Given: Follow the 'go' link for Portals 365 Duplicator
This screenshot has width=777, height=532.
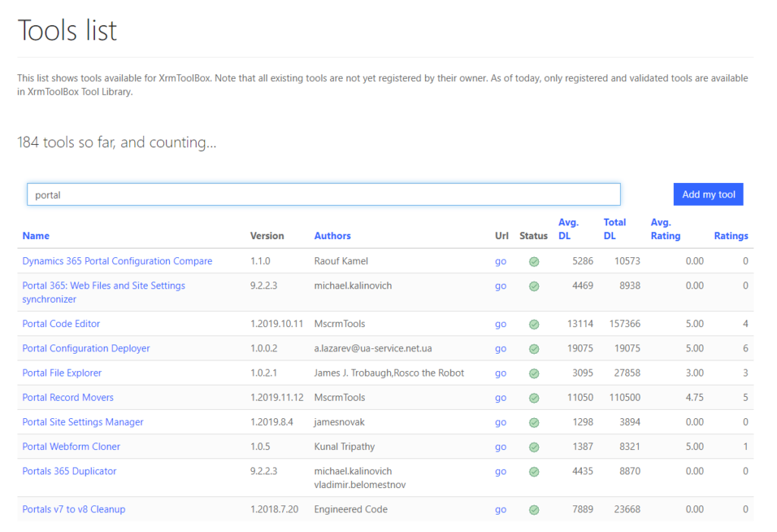Looking at the screenshot, I should 501,471.
